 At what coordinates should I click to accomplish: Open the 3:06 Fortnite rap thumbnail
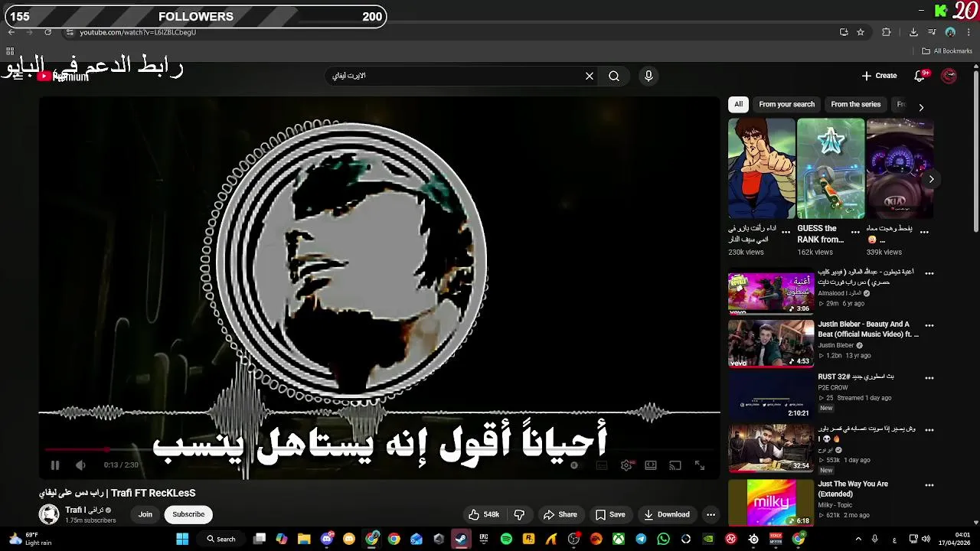coord(771,292)
